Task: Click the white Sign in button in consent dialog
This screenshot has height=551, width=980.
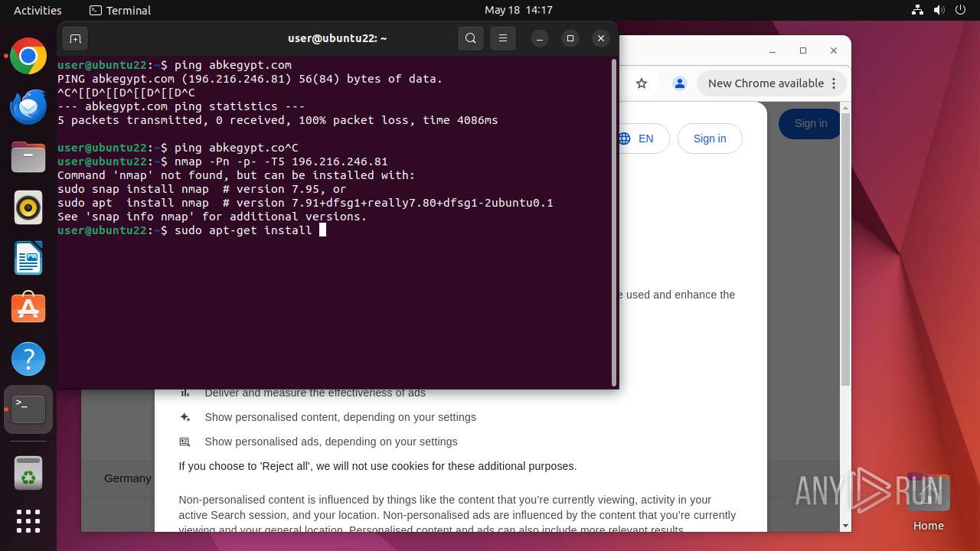Action: click(x=710, y=139)
